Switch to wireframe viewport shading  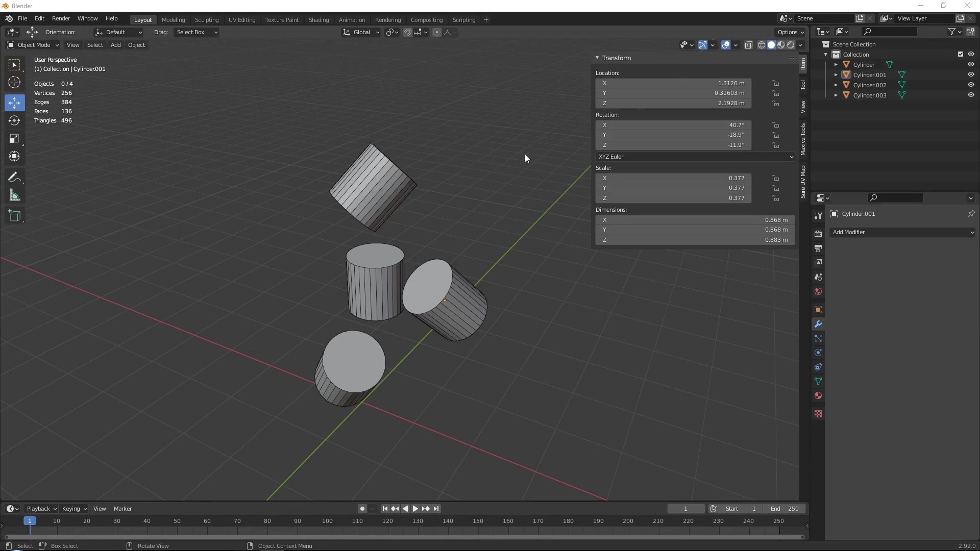coord(761,45)
